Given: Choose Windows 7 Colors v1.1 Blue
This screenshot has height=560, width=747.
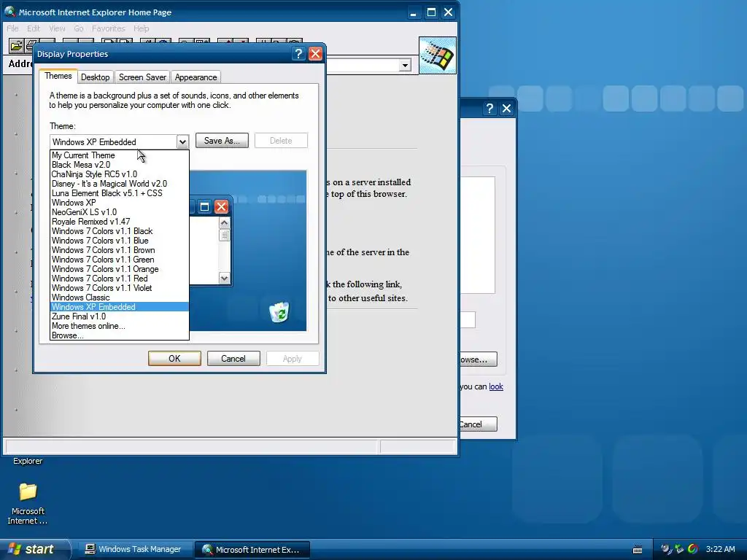Looking at the screenshot, I should (x=120, y=241).
